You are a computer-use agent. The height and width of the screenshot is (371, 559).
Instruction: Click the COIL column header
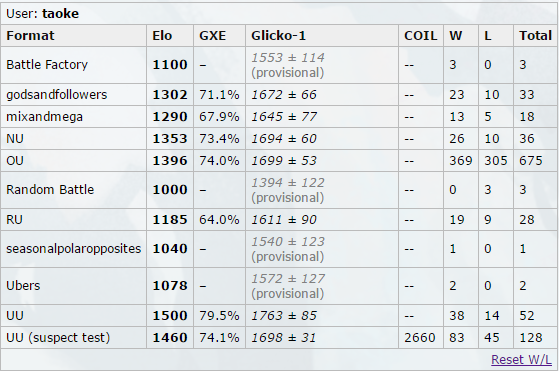pyautogui.click(x=421, y=36)
